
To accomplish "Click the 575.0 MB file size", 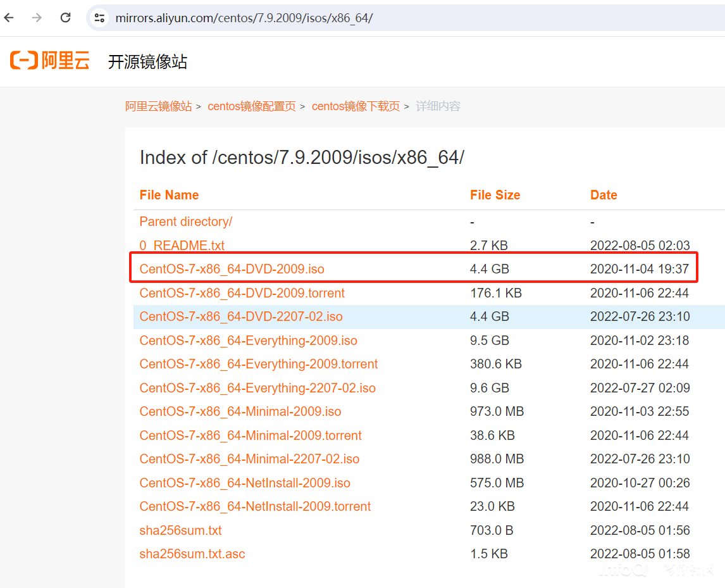I will (497, 483).
